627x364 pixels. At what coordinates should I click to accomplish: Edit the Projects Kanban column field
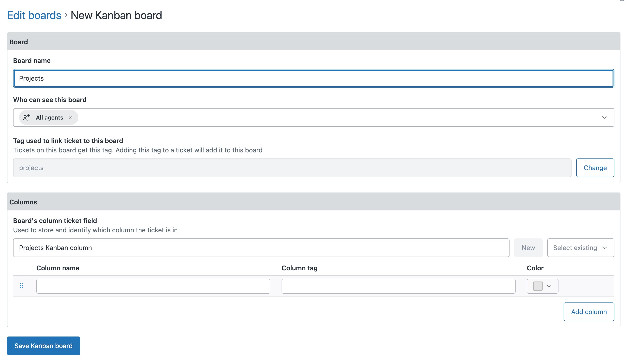click(x=261, y=248)
